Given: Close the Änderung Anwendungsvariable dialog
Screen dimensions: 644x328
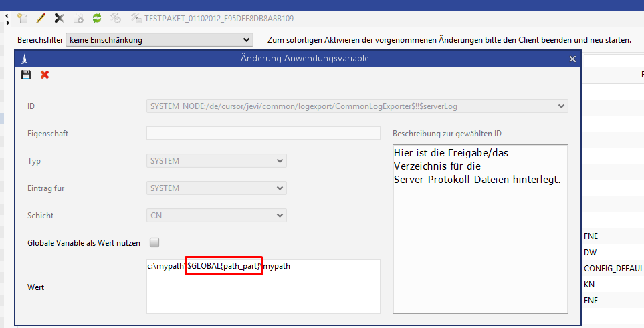Looking at the screenshot, I should tap(572, 59).
